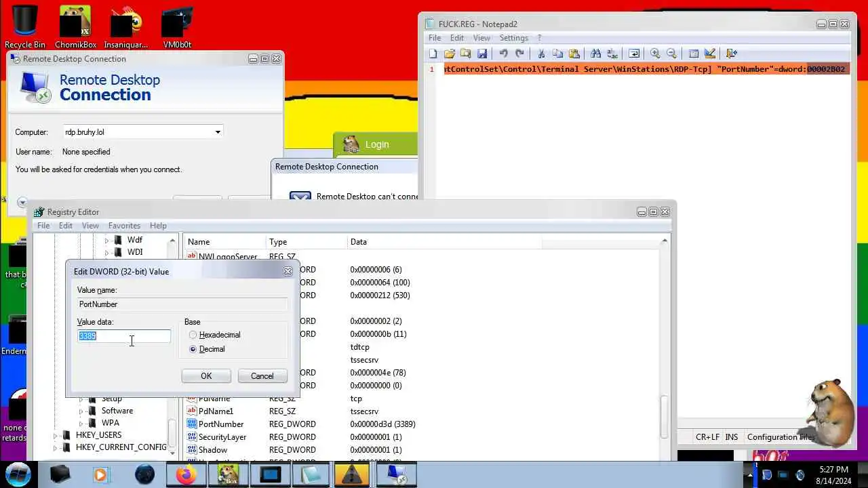Screen dimensions: 868x488
Task: Click Find binoculars icon in Notepad2
Action: (x=595, y=54)
